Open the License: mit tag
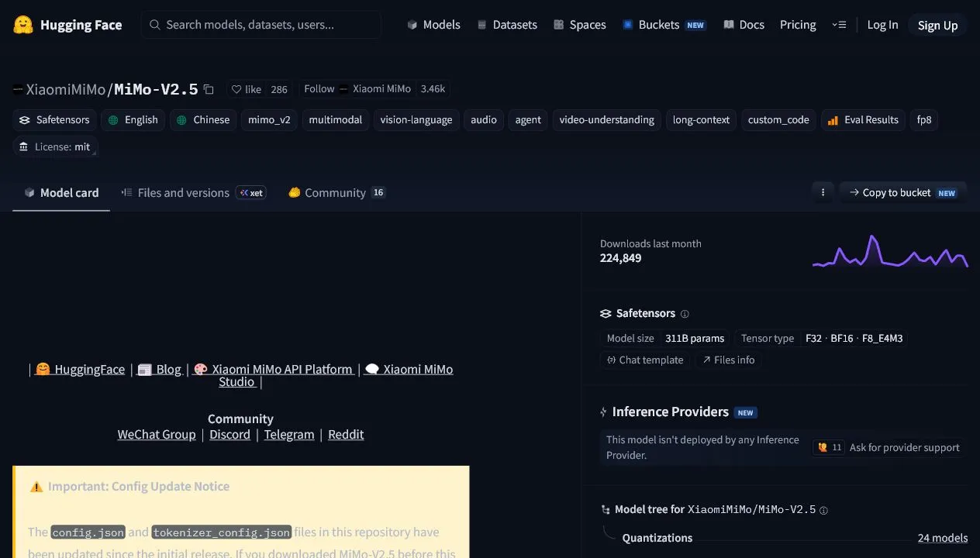Image resolution: width=980 pixels, height=558 pixels. click(x=55, y=146)
